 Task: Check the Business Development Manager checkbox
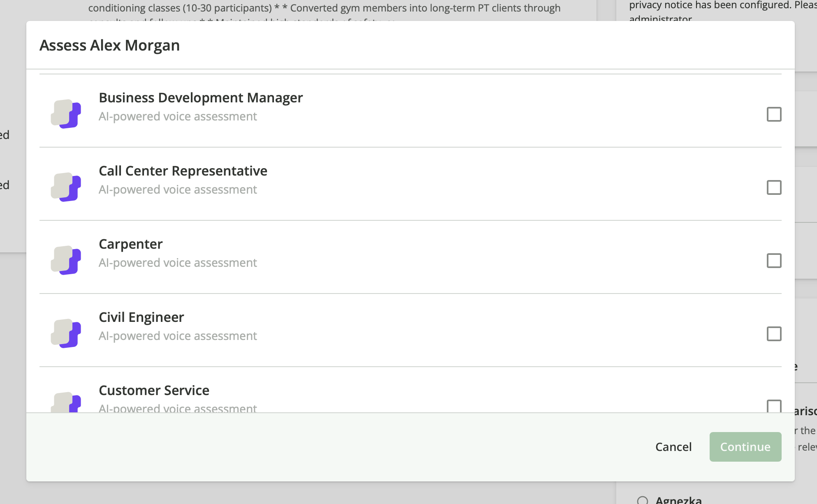click(x=774, y=114)
